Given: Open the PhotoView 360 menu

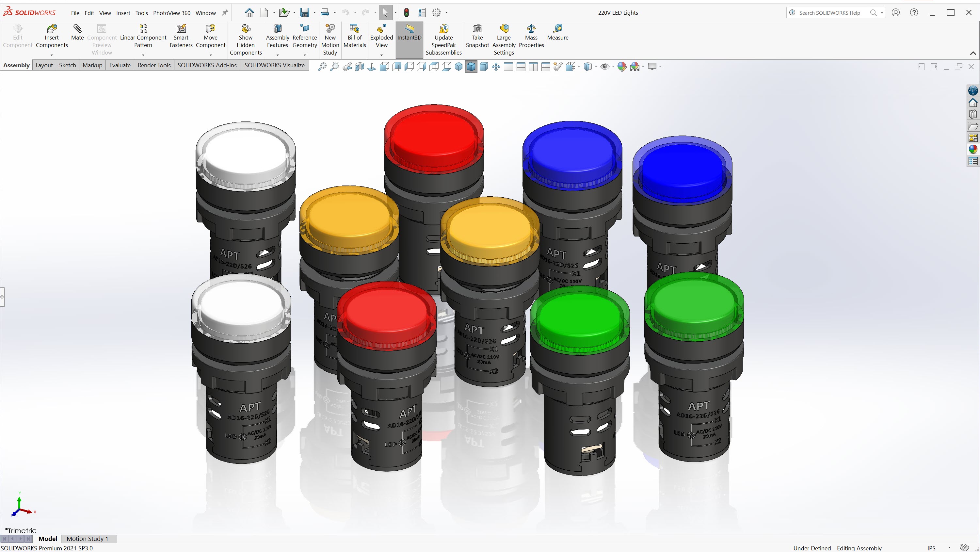Looking at the screenshot, I should pos(172,12).
